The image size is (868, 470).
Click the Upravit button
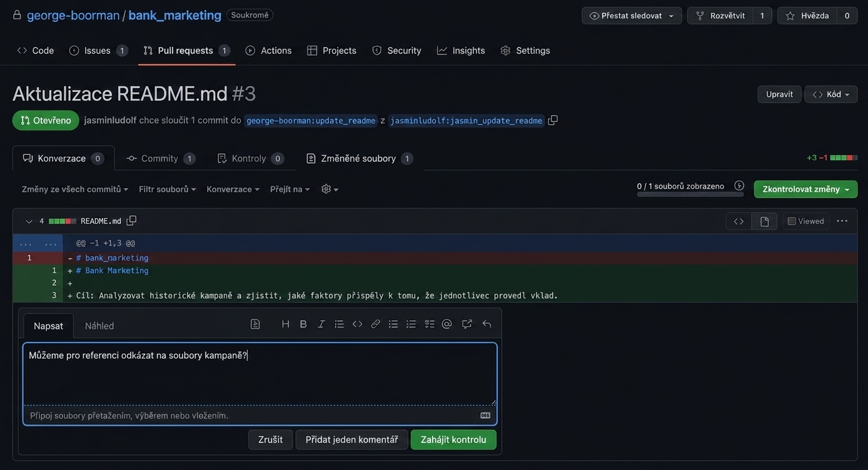[x=779, y=94]
